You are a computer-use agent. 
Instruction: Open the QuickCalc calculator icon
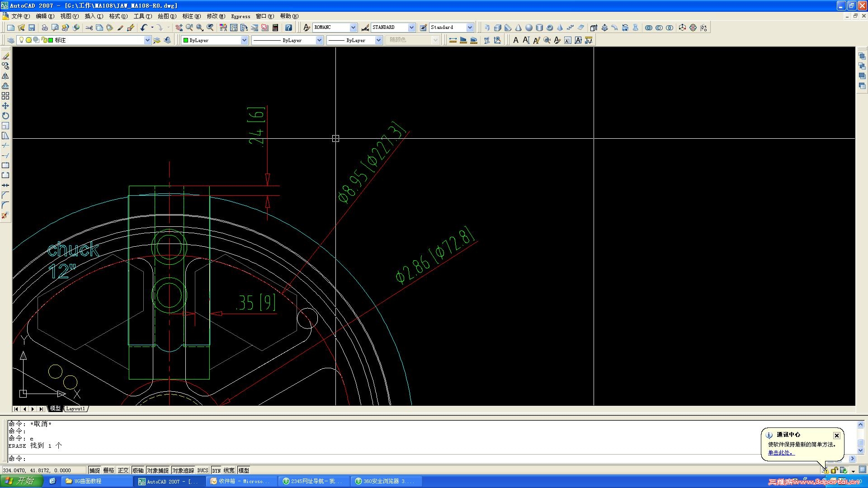(x=275, y=28)
